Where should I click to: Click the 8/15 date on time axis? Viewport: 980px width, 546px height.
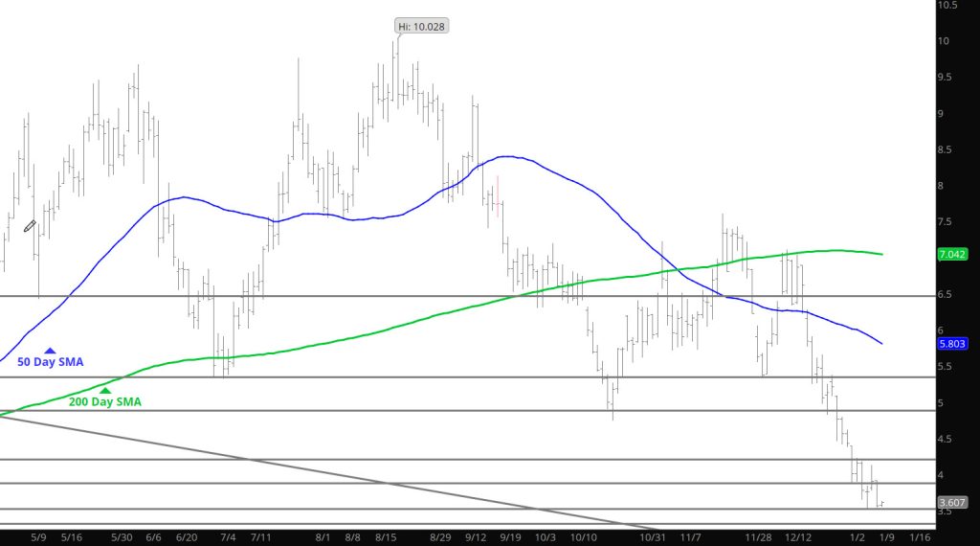click(x=388, y=536)
